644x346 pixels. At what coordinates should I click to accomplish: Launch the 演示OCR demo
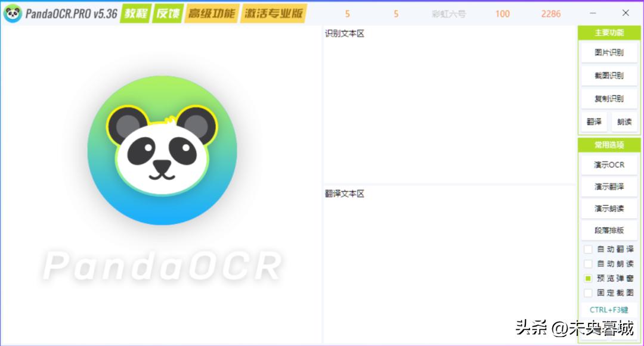pos(609,164)
